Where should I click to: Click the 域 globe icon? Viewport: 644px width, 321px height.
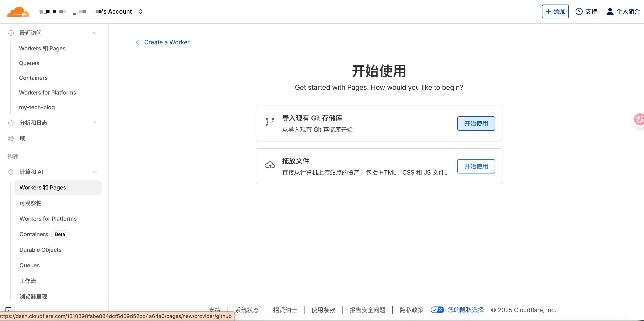pyautogui.click(x=11, y=138)
